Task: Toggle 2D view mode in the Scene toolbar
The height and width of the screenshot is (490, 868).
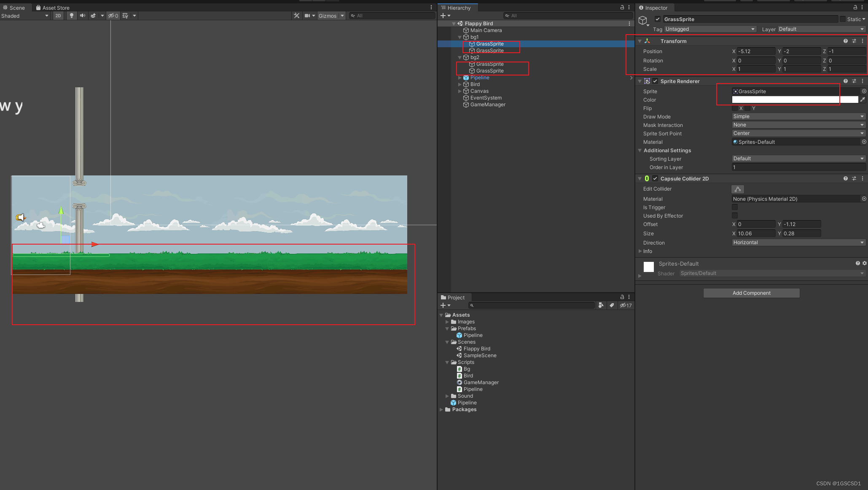Action: tap(58, 16)
